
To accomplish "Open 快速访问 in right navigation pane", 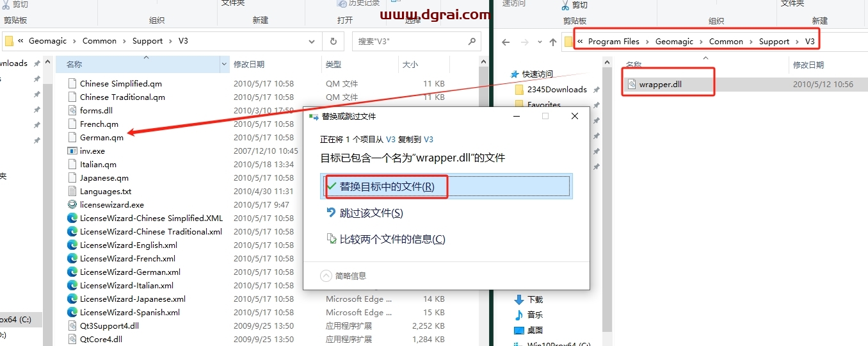I will (536, 74).
